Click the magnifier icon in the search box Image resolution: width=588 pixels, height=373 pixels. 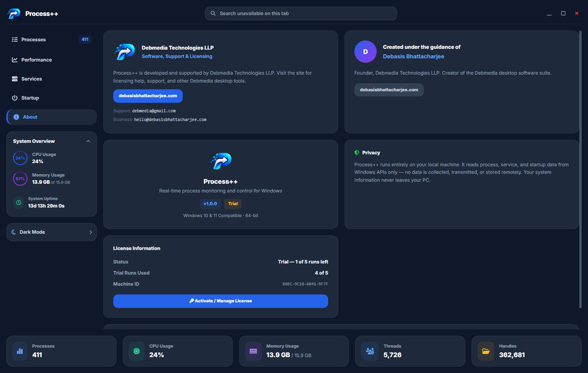click(213, 13)
